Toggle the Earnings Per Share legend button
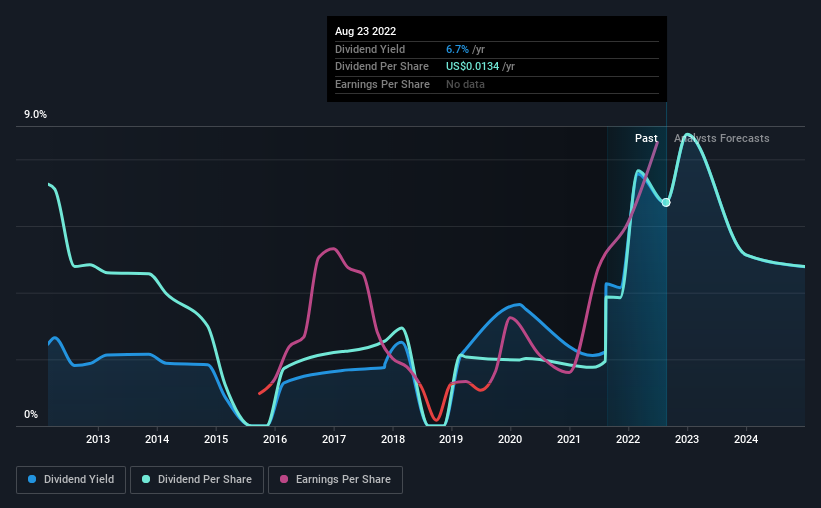 coord(336,480)
